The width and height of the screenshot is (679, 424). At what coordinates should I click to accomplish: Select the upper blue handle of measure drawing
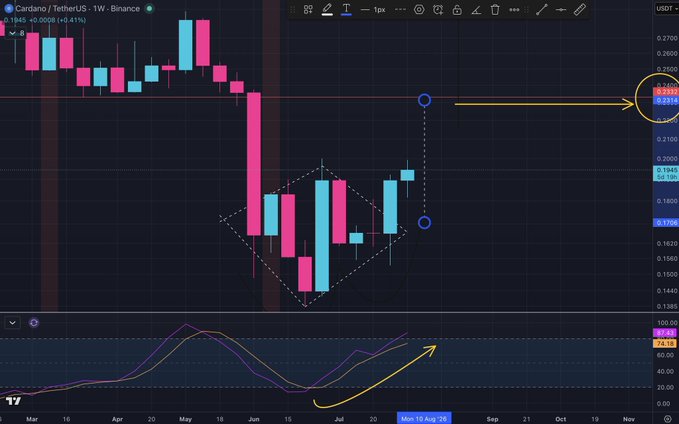424,100
